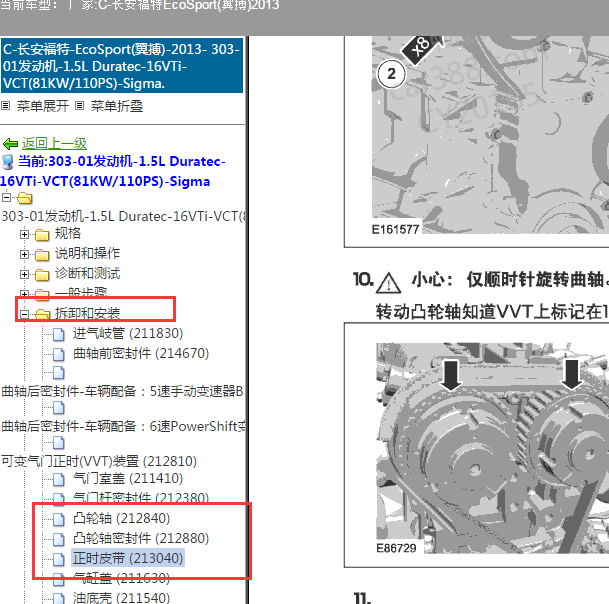609x604 pixels.
Task: Click the menu collapse list icon
Action: pyautogui.click(x=79, y=106)
